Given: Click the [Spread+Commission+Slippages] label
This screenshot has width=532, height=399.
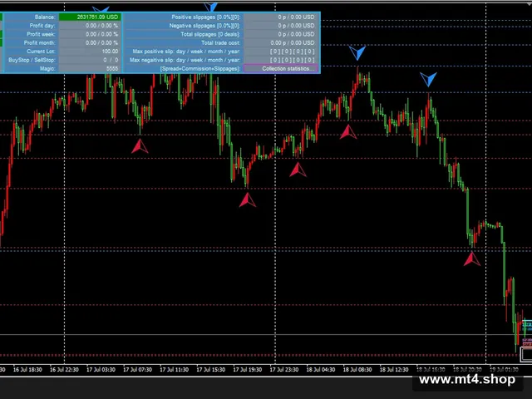Looking at the screenshot, I should [x=200, y=68].
